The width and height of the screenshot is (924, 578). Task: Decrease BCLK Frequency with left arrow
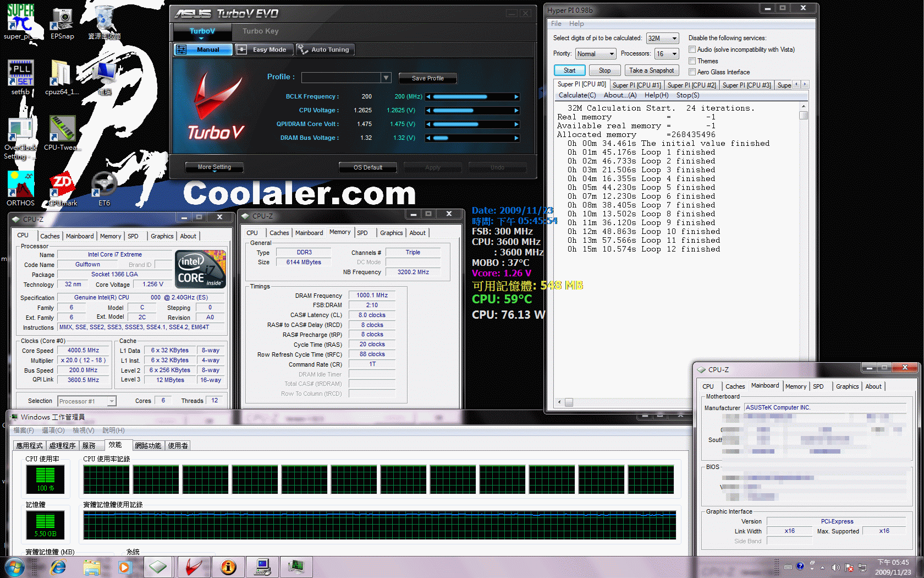[x=428, y=97]
